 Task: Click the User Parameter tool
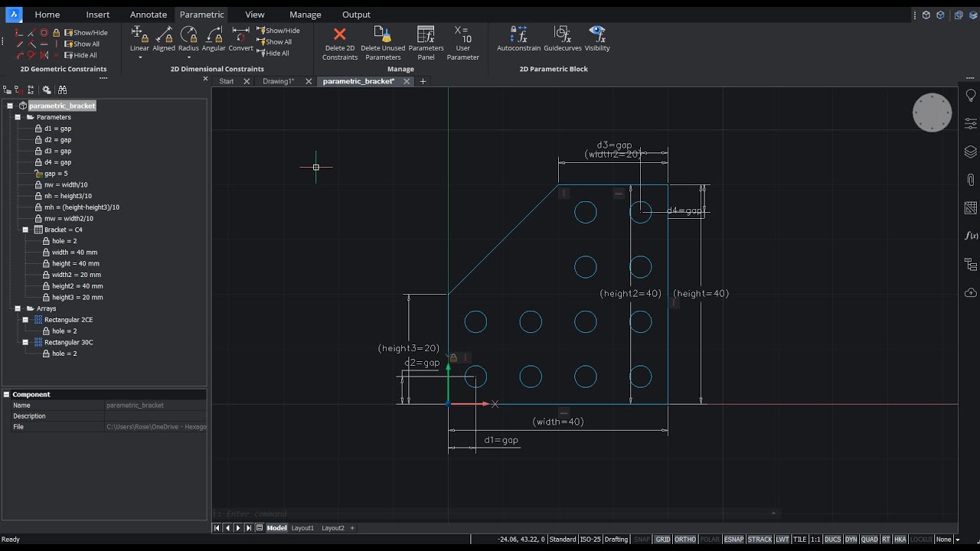[462, 44]
